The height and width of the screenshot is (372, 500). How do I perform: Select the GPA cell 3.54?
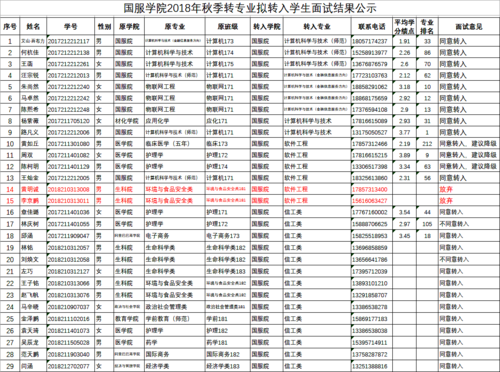coord(404,212)
